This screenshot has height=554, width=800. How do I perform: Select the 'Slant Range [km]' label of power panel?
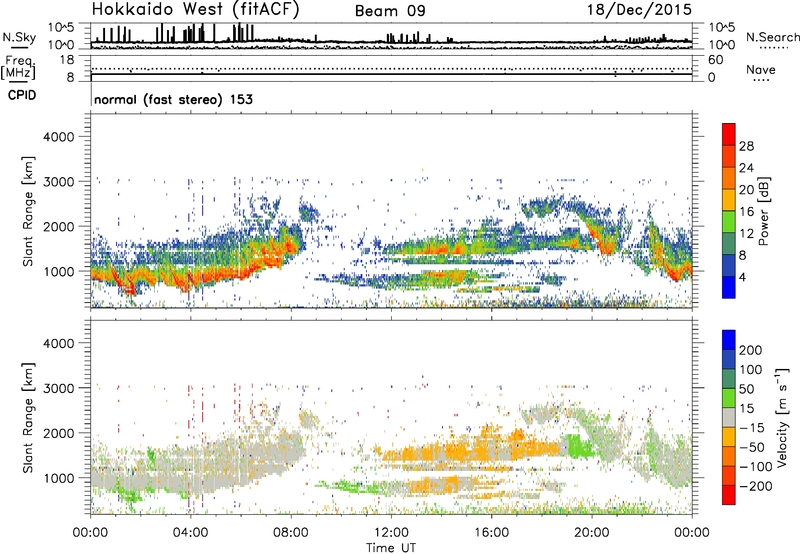[x=28, y=211]
